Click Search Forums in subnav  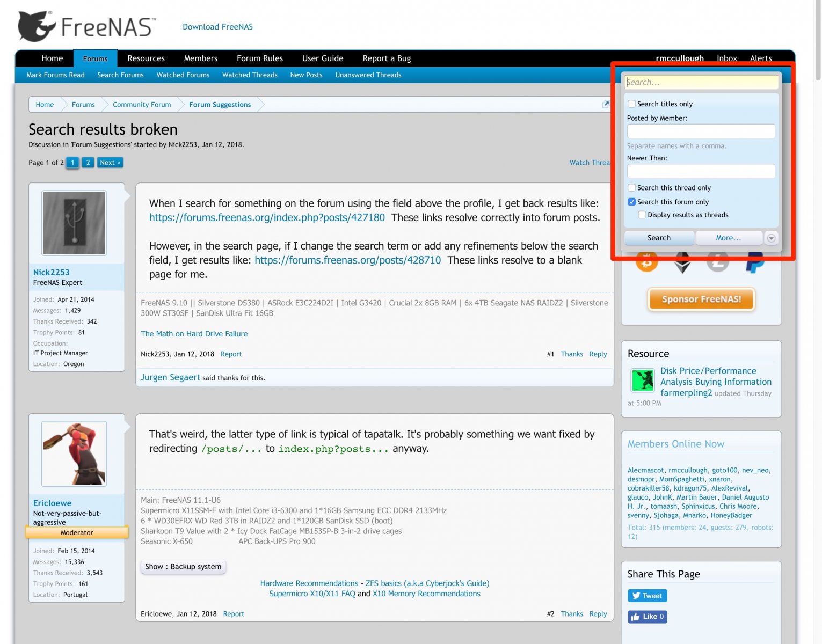tap(120, 75)
